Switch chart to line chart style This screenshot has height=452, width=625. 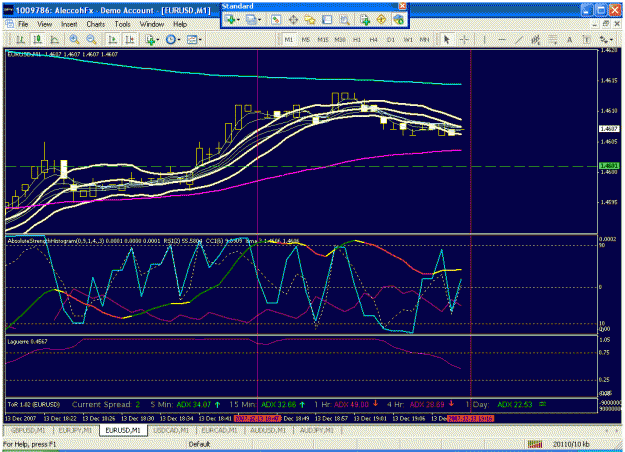[55, 39]
